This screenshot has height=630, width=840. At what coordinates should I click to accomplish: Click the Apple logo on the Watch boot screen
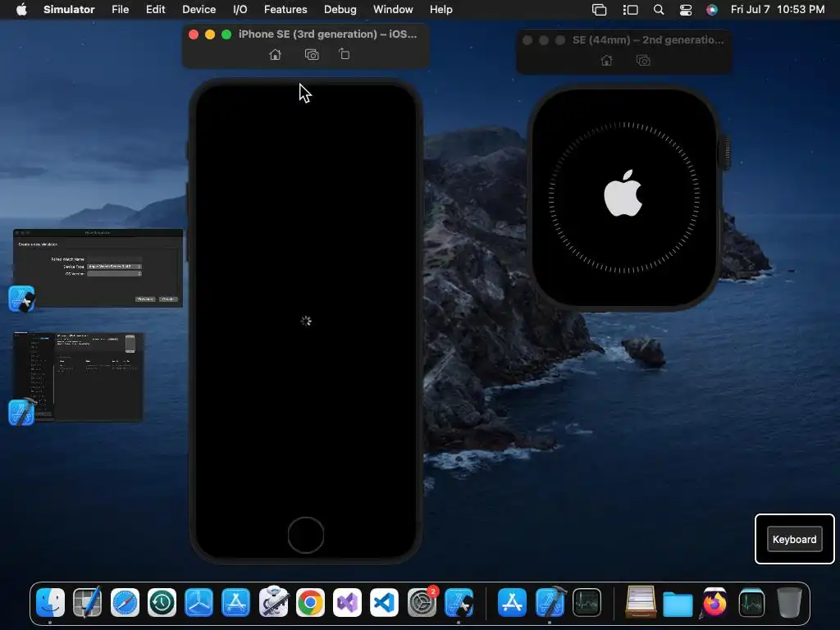point(623,194)
